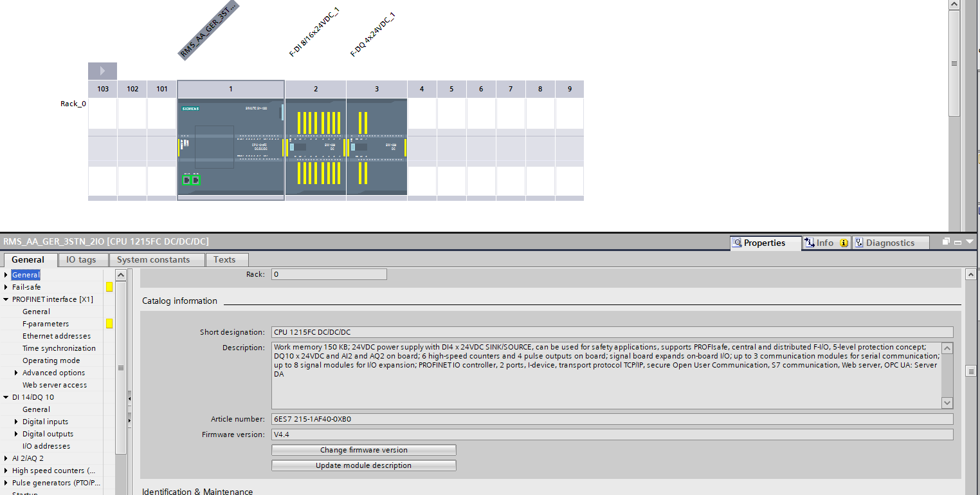Click the F-DI 8/16x24VDC_1 module label
Screen dimensions: 980x495
coord(314,32)
